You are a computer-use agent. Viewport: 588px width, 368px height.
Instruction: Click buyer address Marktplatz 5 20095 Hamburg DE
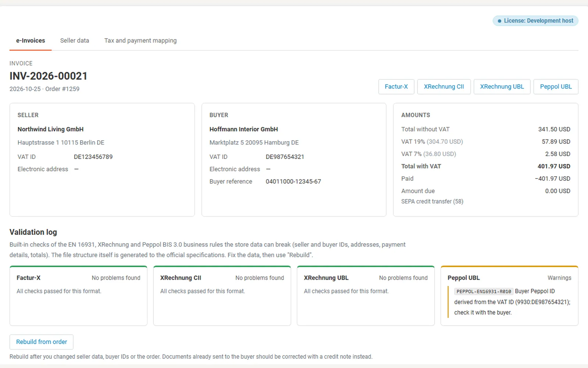(254, 142)
